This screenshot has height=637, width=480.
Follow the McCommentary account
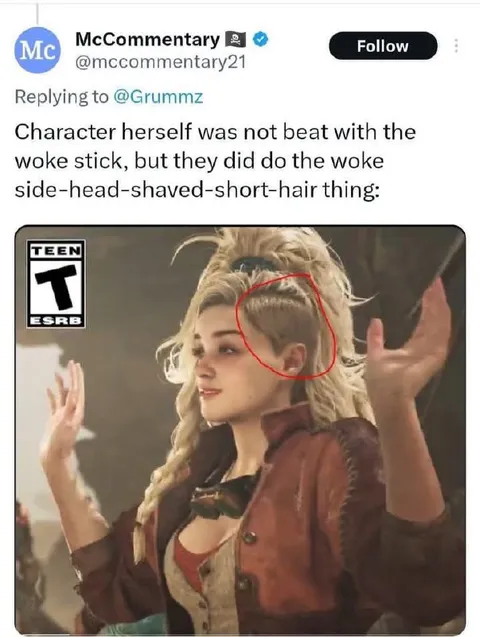(383, 46)
